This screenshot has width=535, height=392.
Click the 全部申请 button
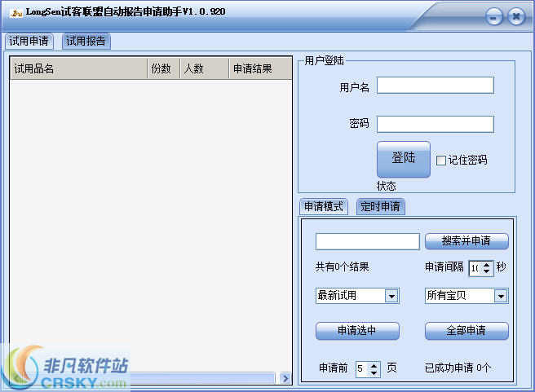click(x=466, y=331)
